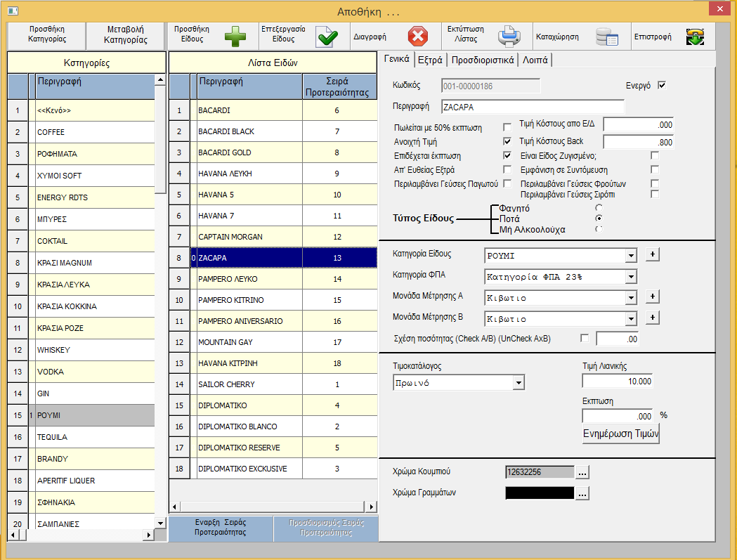Click the database Καταχώρηση icon
The width and height of the screenshot is (737, 560).
coord(607,35)
